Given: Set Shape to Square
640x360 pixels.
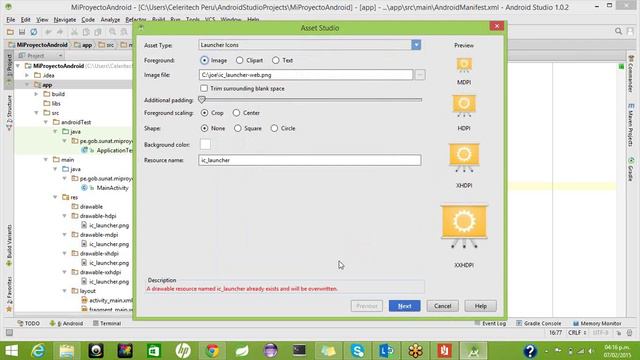Looking at the screenshot, I should pos(238,128).
